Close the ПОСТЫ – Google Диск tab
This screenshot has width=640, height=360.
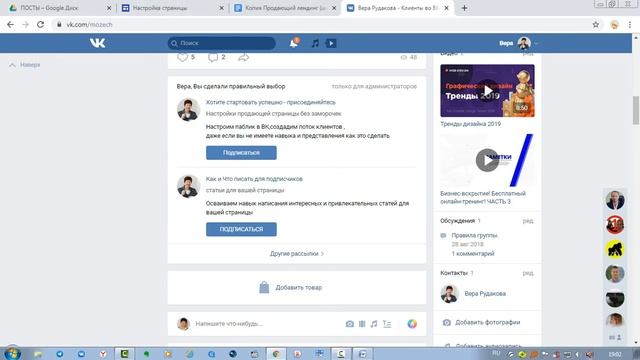pyautogui.click(x=109, y=8)
